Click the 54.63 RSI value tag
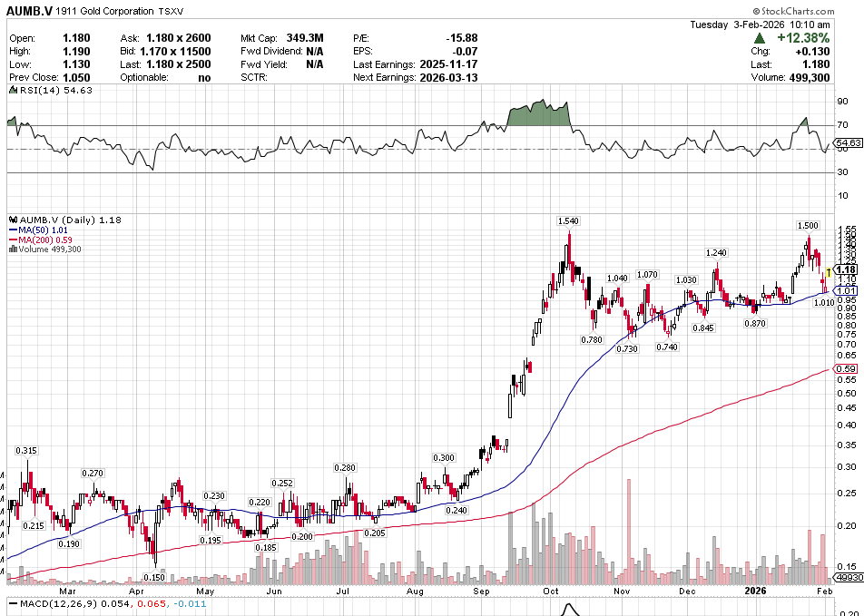Viewport: 864px width, 616px height. (x=848, y=143)
